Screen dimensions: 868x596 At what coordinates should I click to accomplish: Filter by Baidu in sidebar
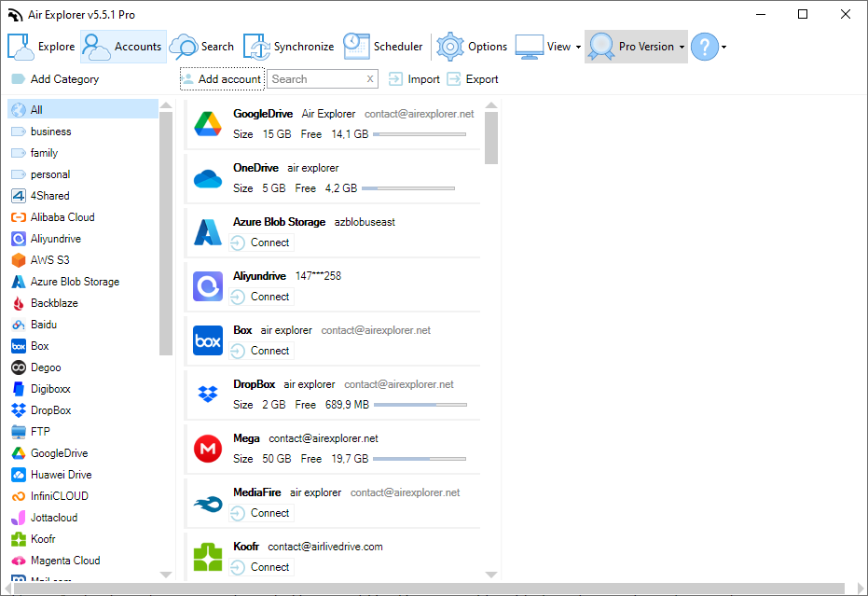83,325
